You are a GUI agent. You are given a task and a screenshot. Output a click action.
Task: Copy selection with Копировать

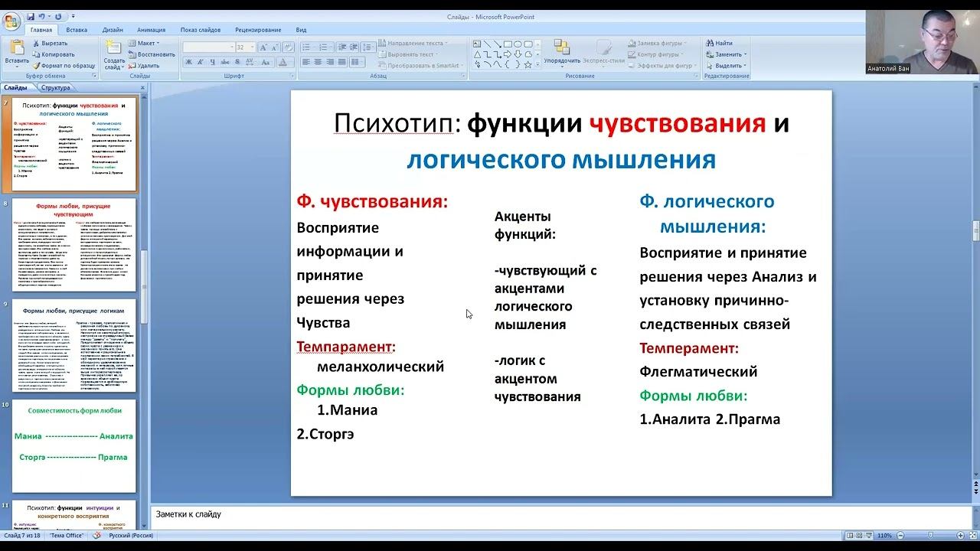[54, 54]
